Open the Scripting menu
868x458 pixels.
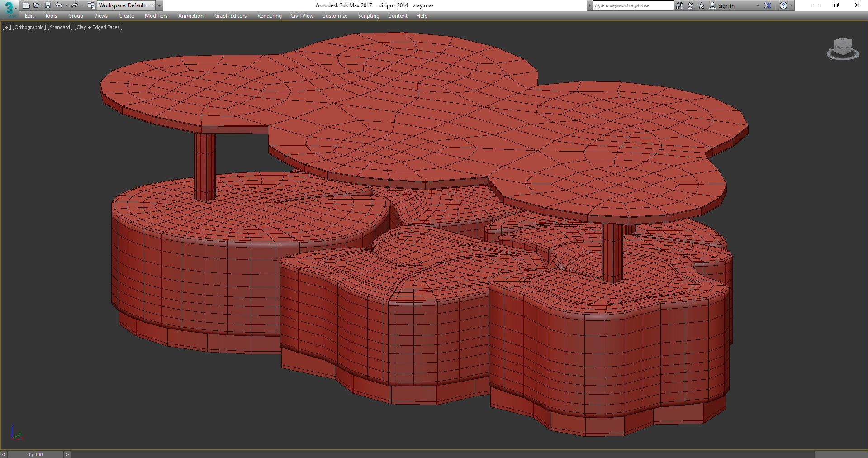tap(369, 16)
